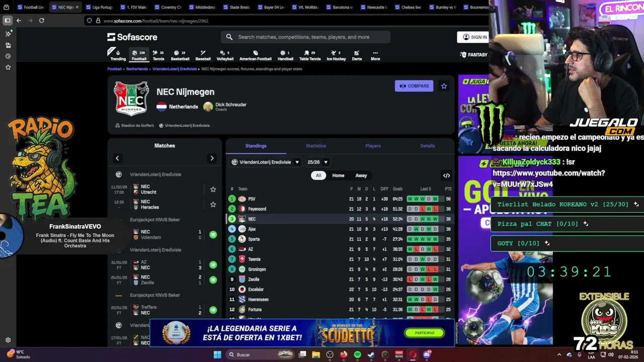Open the NEC vs Volendam cup match
The width and height of the screenshot is (644, 362).
coord(165,235)
